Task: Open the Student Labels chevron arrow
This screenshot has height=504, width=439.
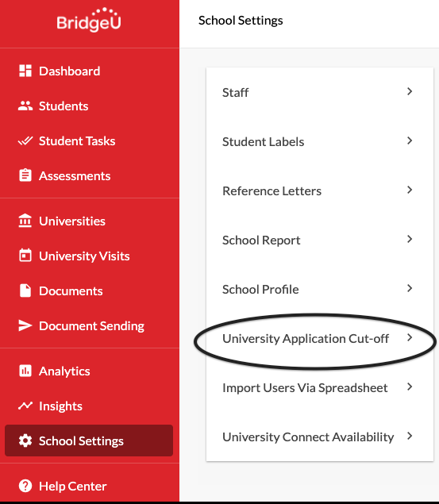Action: (x=410, y=140)
